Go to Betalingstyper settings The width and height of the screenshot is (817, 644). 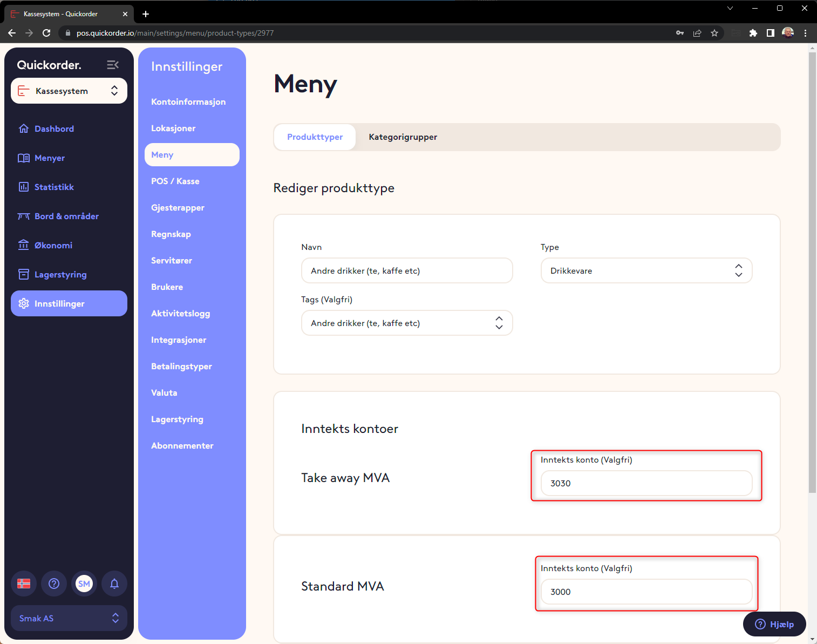(x=181, y=366)
